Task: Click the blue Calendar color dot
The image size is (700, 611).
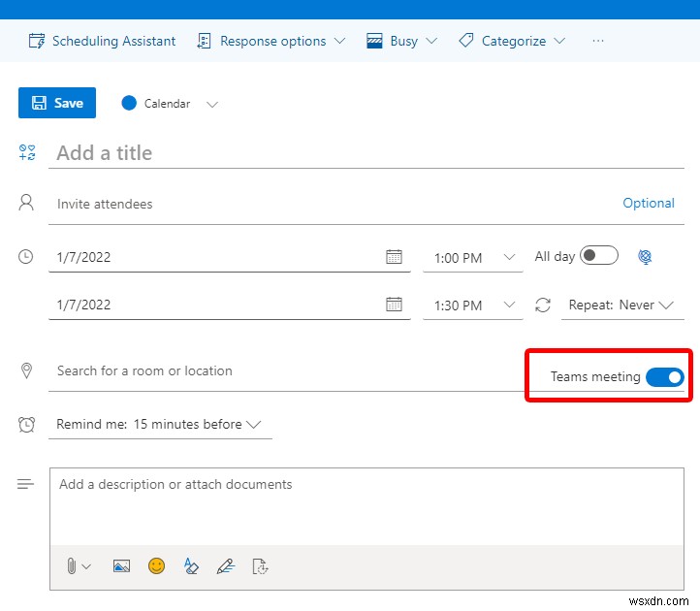Action: click(129, 103)
